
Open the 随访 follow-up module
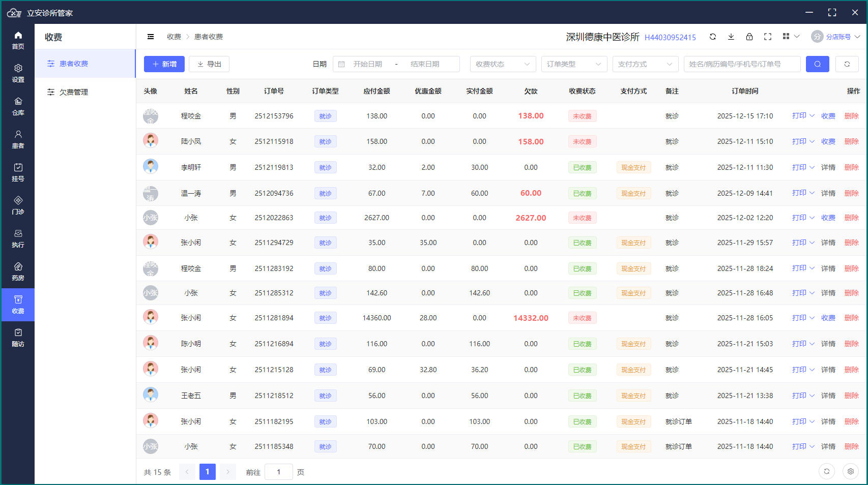18,338
